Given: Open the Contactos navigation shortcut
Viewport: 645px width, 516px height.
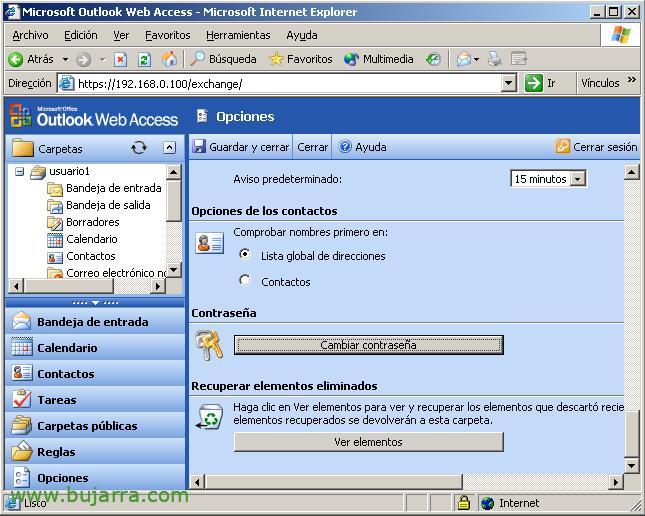Looking at the screenshot, I should (95, 374).
